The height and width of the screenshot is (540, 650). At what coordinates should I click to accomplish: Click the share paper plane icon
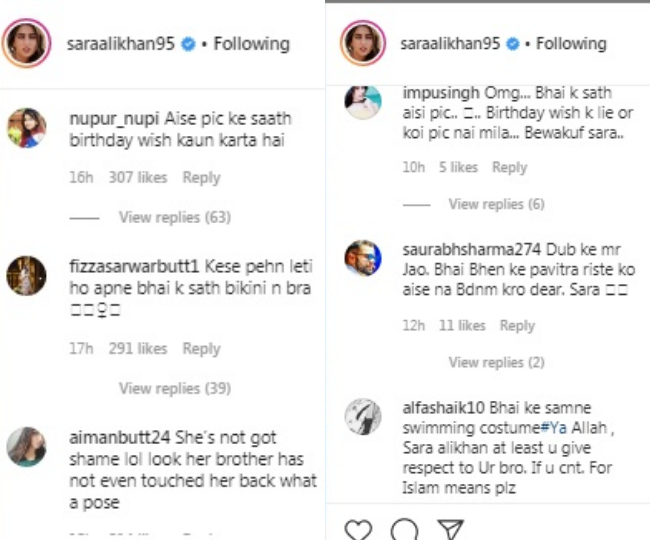point(450,527)
